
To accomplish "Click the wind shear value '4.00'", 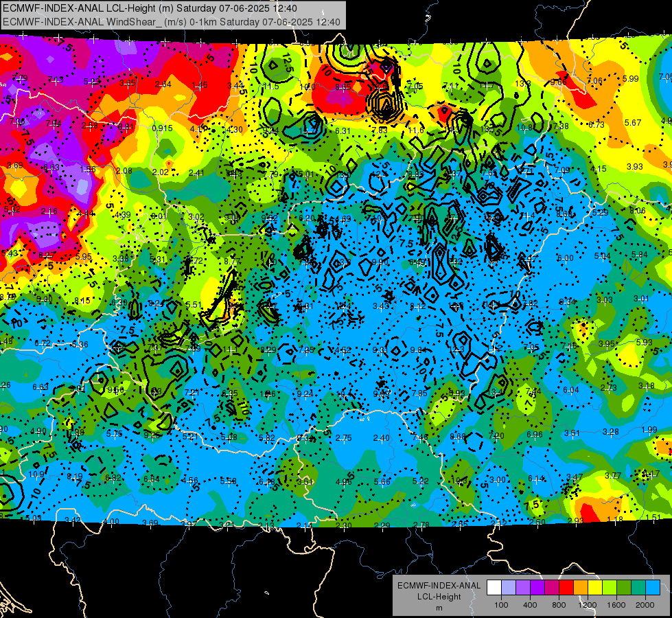I will pyautogui.click(x=111, y=522).
